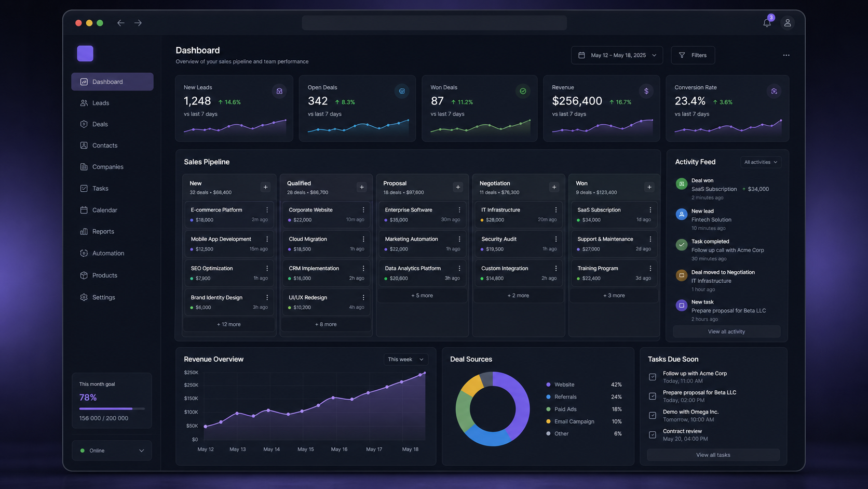
Task: Open Automation in the sidebar
Action: tap(112, 253)
